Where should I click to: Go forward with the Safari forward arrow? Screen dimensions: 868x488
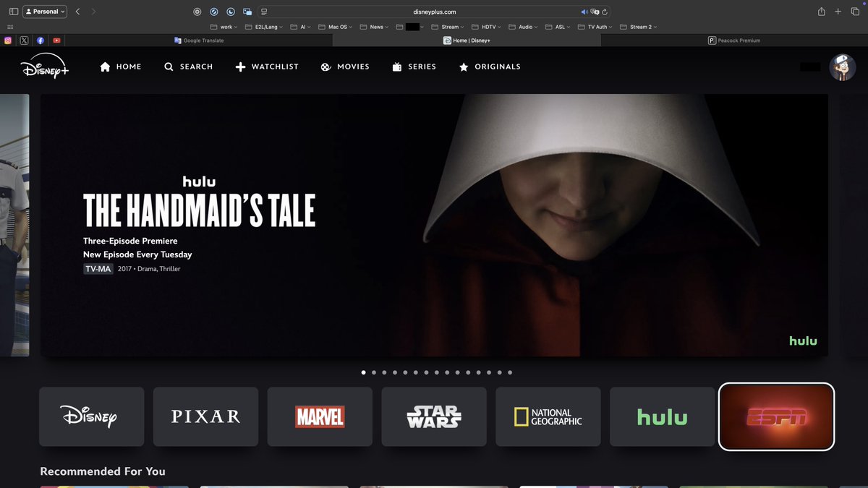93,12
